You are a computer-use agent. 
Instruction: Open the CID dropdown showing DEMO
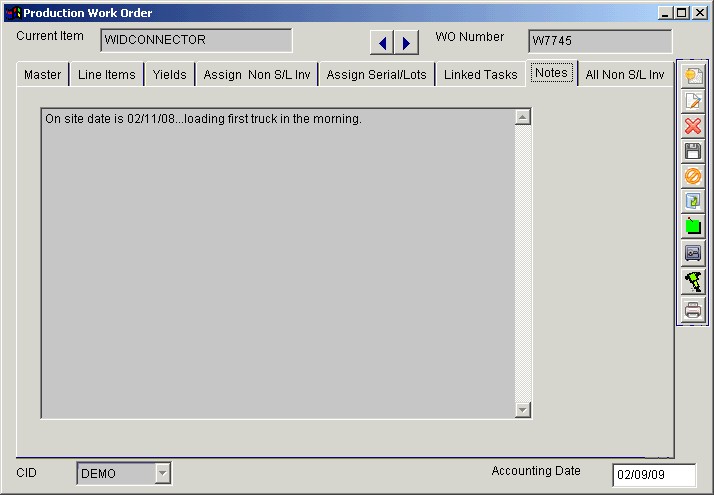point(163,473)
